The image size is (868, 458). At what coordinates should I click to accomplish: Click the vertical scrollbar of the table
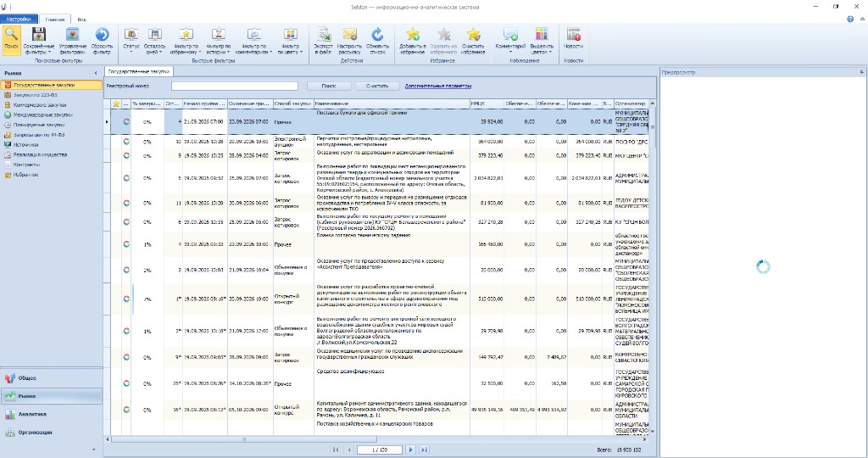[x=653, y=127]
